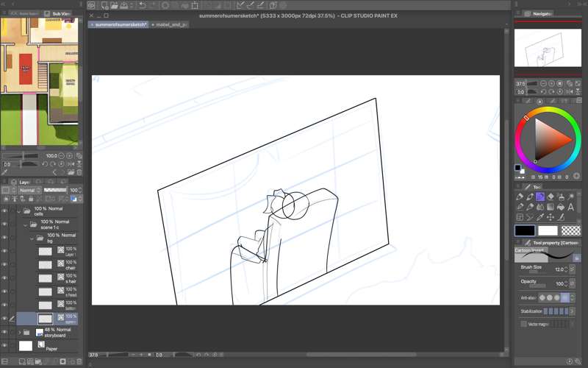Click the Undo arrow in the top toolbar

(143, 5)
